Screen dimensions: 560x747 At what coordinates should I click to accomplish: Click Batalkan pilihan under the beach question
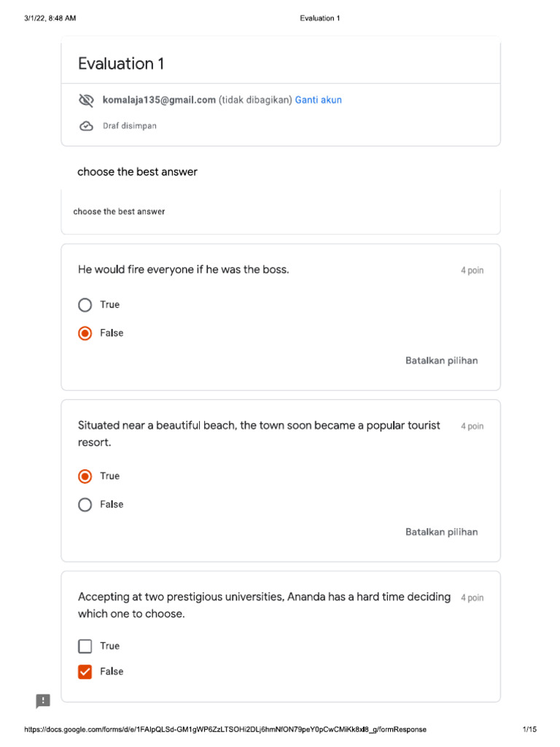pyautogui.click(x=441, y=532)
